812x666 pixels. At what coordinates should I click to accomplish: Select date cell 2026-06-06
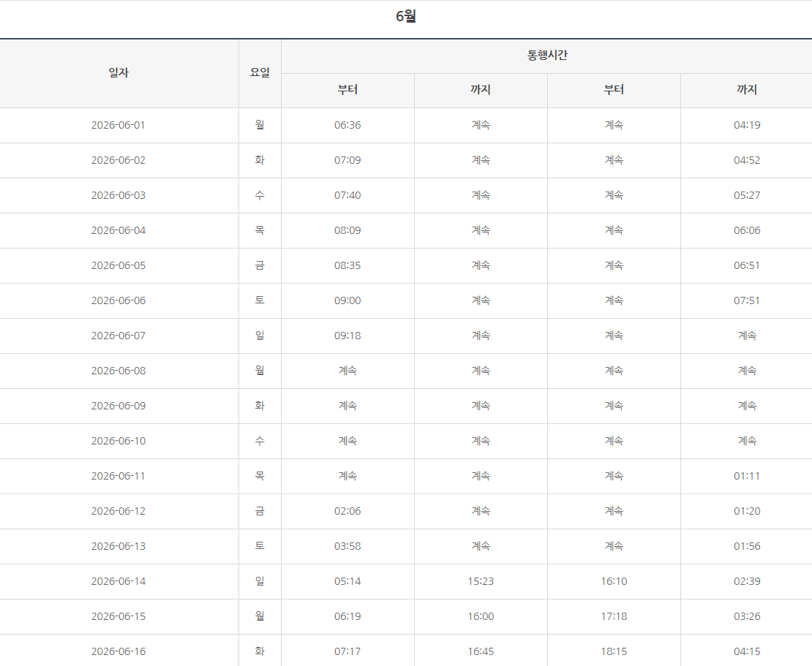coord(119,300)
